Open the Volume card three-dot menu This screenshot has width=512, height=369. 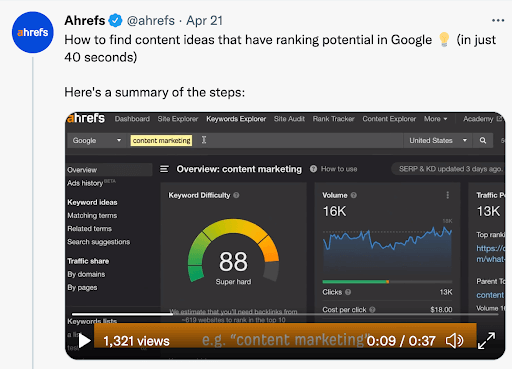click(448, 195)
